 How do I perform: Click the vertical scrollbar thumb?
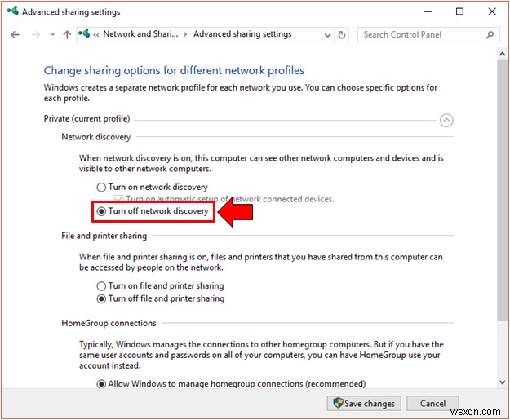tap(503, 190)
